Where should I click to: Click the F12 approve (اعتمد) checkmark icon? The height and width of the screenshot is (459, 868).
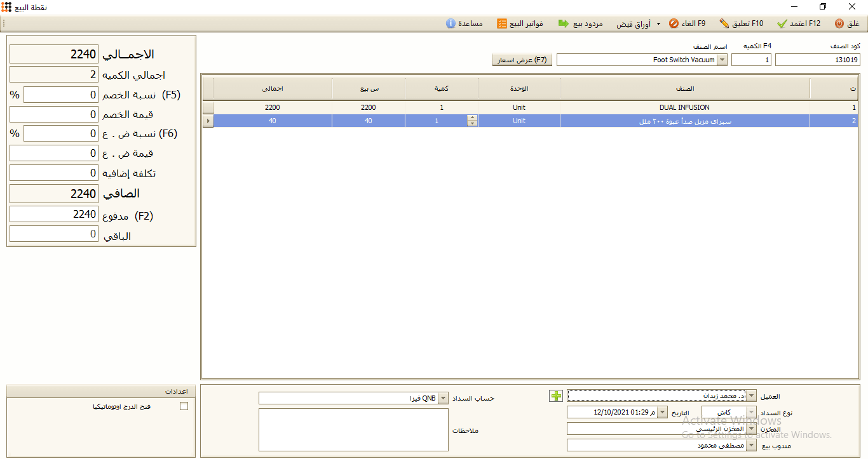point(782,23)
